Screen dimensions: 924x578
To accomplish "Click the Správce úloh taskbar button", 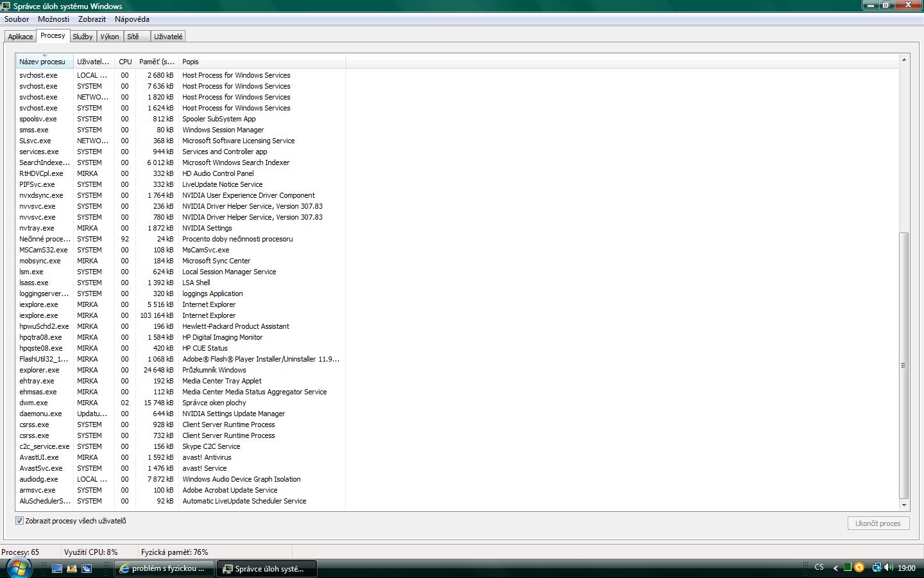I will point(266,568).
